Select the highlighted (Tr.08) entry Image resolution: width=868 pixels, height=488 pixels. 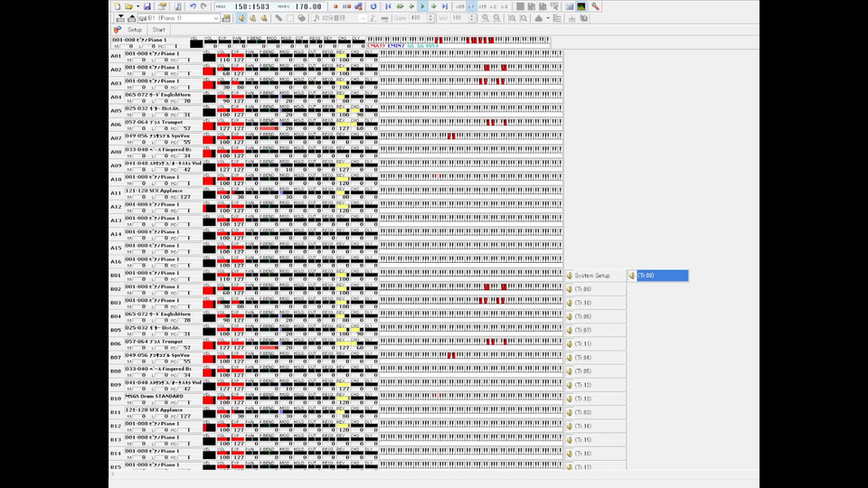658,276
